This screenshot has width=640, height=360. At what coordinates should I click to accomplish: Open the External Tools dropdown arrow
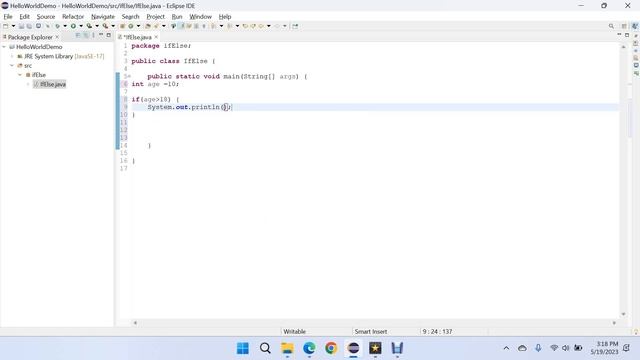[x=113, y=26]
